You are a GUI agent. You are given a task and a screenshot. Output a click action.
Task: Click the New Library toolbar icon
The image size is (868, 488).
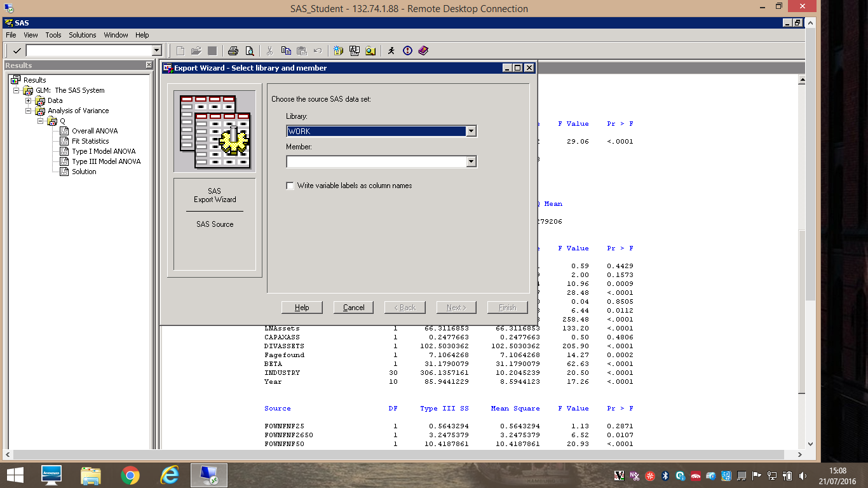(x=338, y=51)
